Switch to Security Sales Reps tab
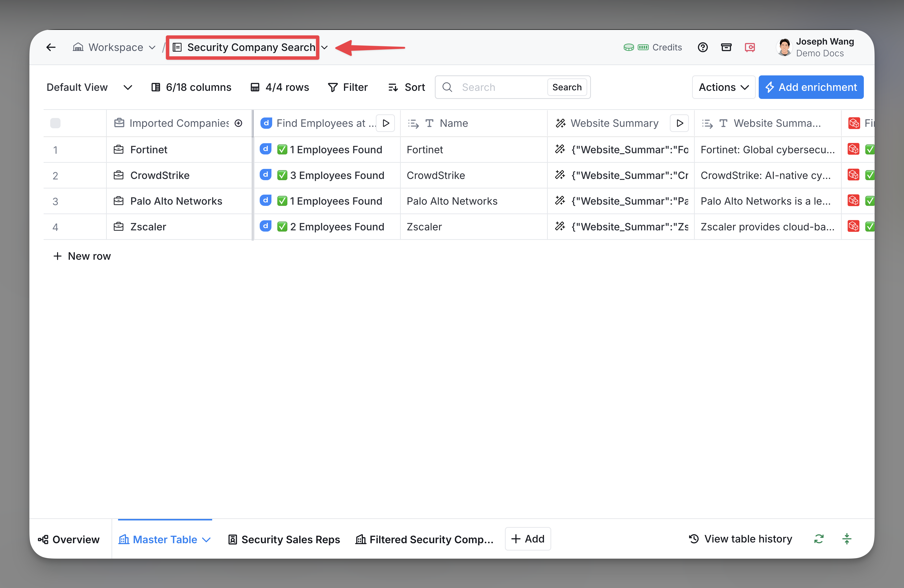The height and width of the screenshot is (588, 904). coord(284,540)
